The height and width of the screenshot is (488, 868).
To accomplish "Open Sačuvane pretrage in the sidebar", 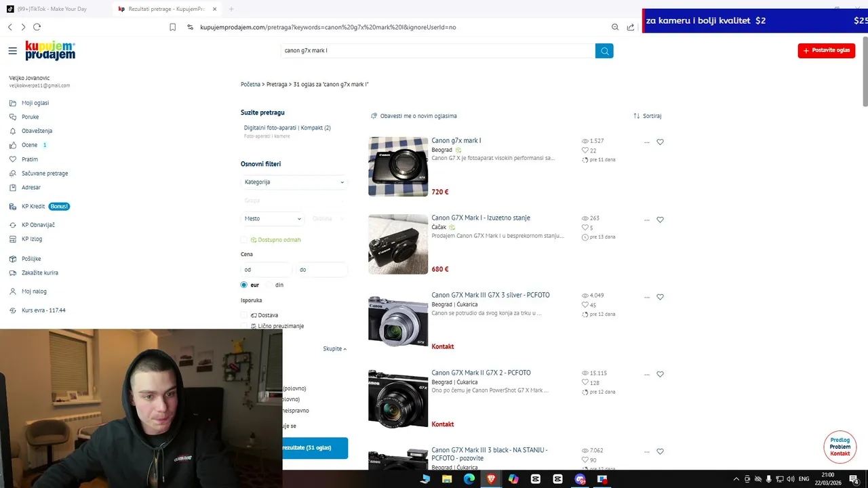I will 45,174.
